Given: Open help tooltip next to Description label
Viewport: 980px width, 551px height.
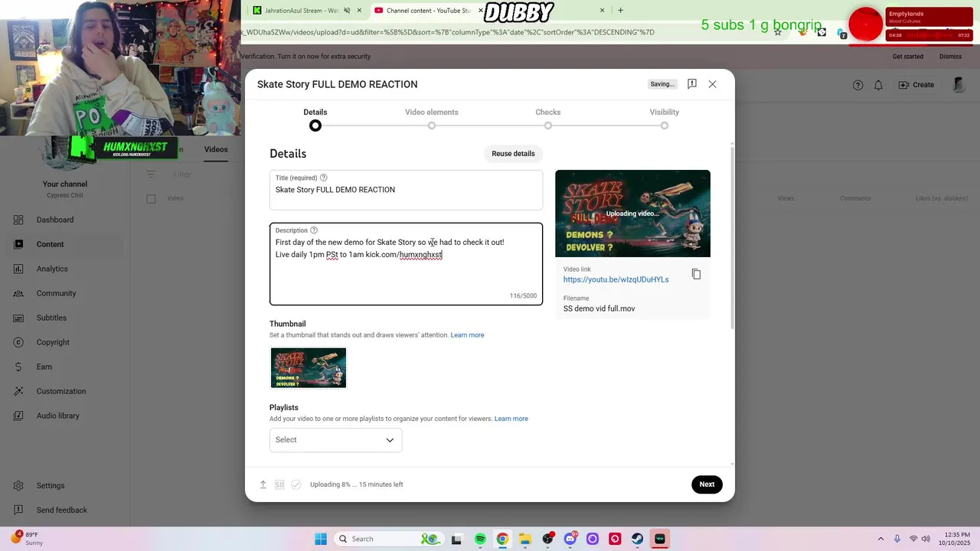Looking at the screenshot, I should (x=314, y=230).
